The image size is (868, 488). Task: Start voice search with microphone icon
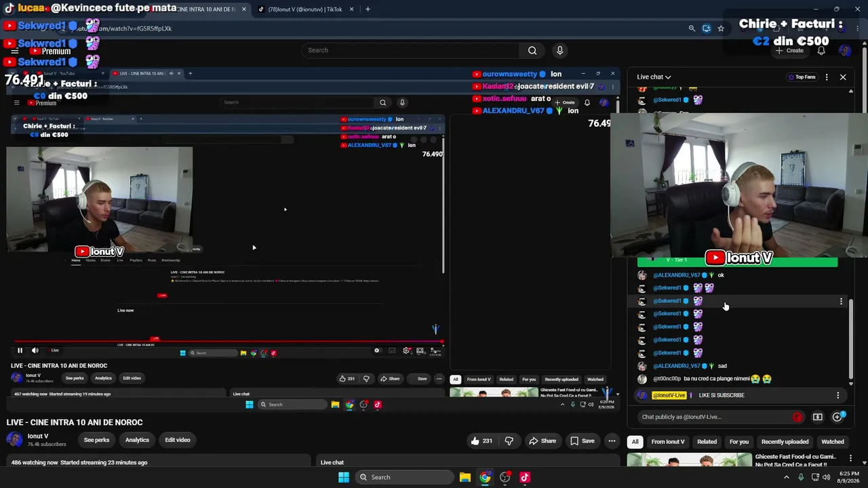point(559,50)
